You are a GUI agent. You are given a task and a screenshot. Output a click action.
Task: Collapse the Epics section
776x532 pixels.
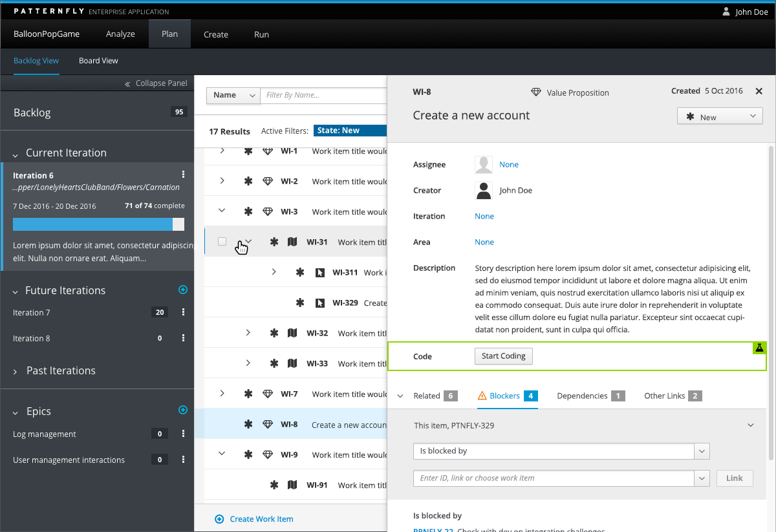15,412
